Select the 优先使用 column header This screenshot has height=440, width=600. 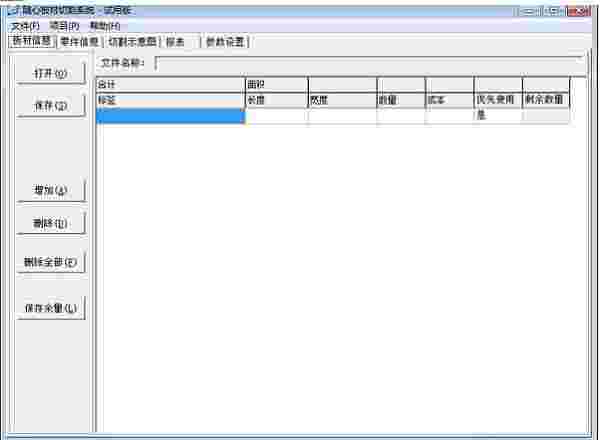click(x=498, y=100)
